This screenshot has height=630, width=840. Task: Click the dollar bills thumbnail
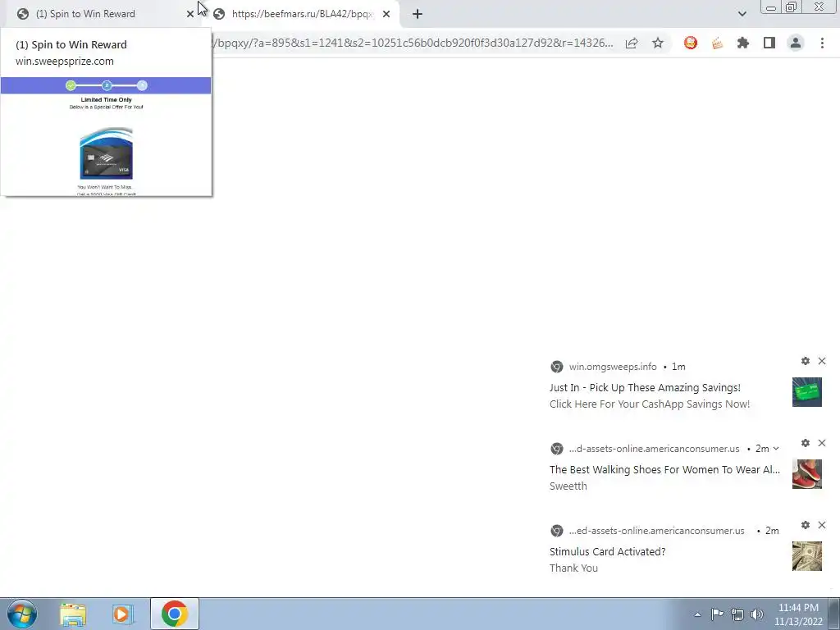point(807,556)
